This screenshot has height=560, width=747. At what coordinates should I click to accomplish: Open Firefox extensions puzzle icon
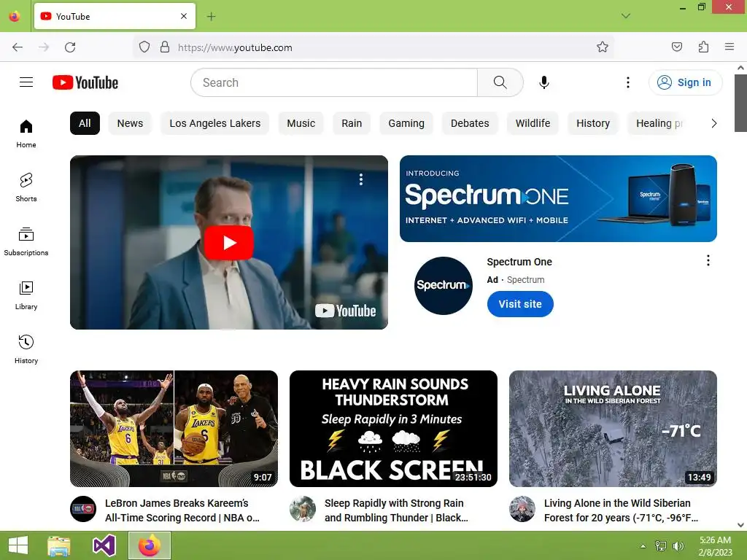(703, 47)
